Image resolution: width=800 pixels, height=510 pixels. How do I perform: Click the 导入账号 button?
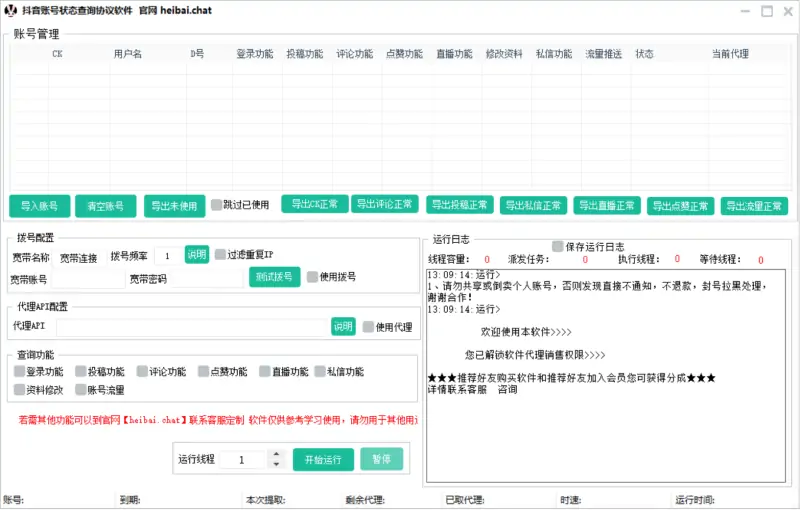pos(39,207)
